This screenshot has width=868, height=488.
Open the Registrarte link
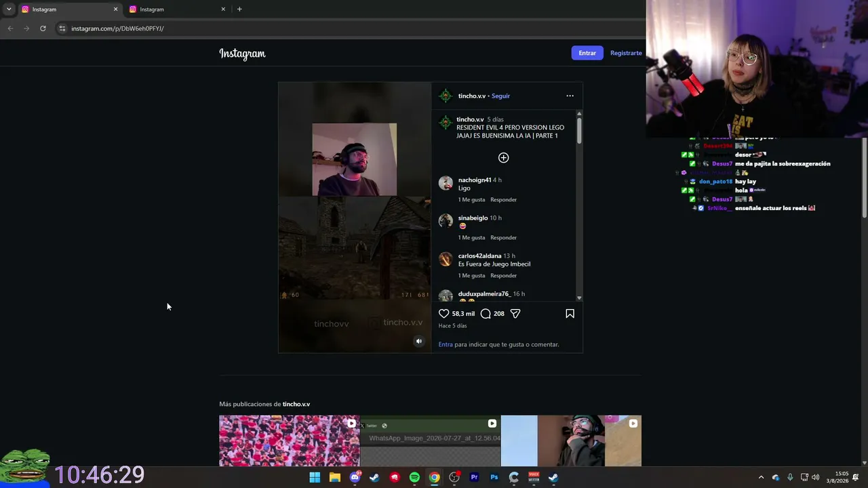[626, 53]
